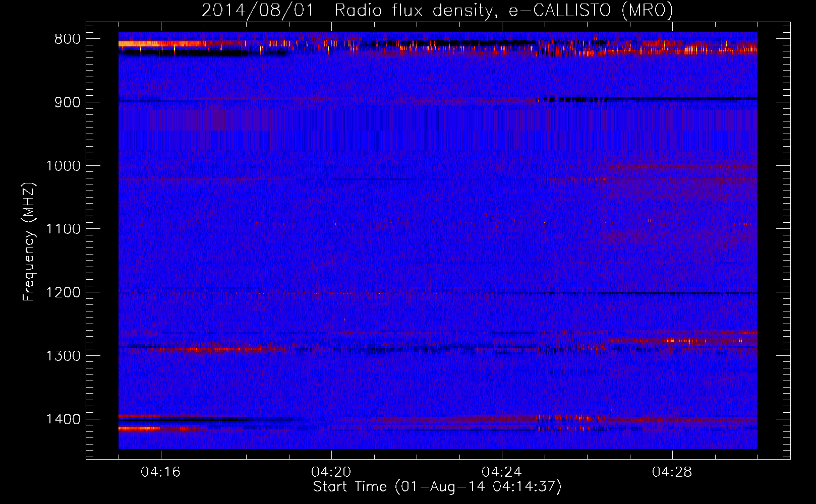816x504 pixels.
Task: Click the 04:20 time tick label
Action: point(331,472)
